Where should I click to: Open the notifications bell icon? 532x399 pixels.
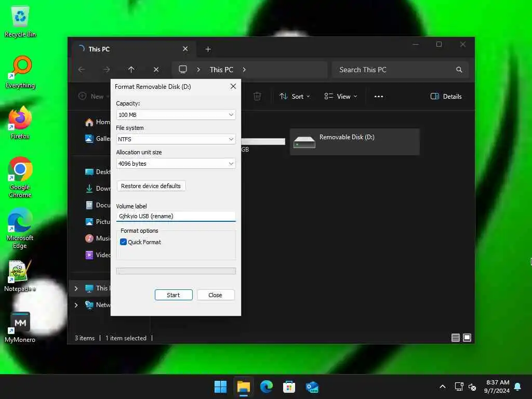(518, 387)
